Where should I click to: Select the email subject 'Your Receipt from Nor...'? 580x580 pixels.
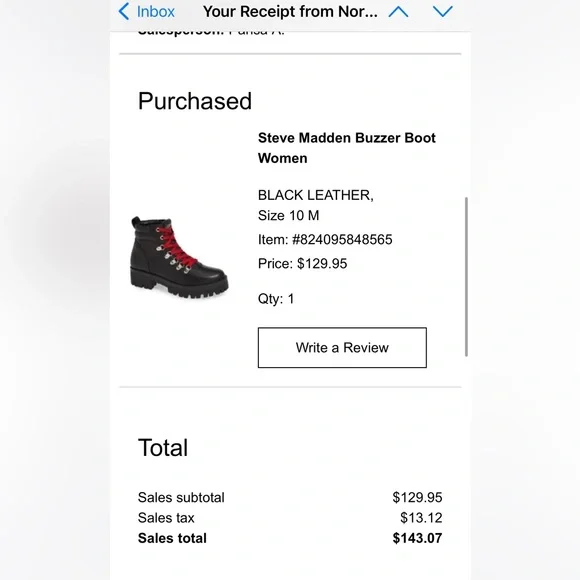tap(290, 11)
